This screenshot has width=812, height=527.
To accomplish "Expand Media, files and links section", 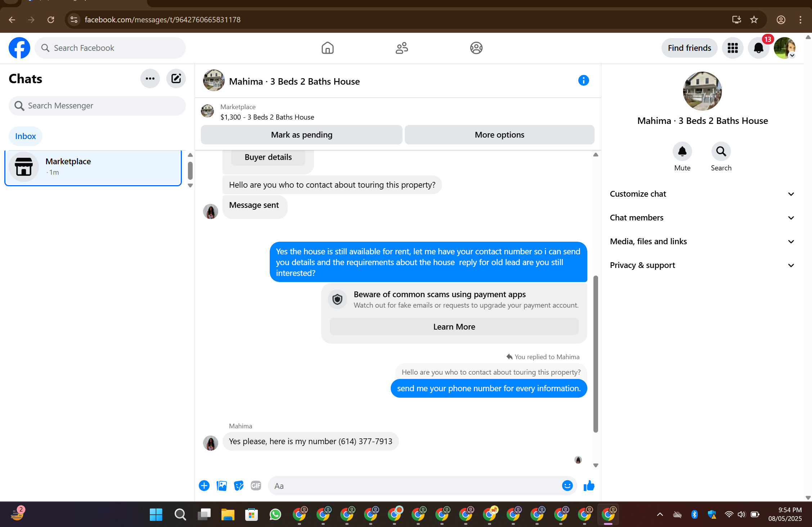I will click(703, 241).
